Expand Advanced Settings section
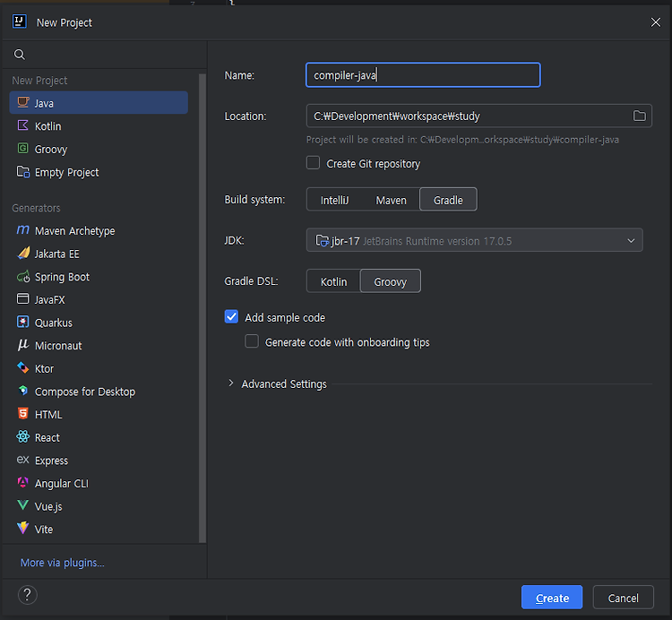Image resolution: width=672 pixels, height=620 pixels. (x=231, y=383)
